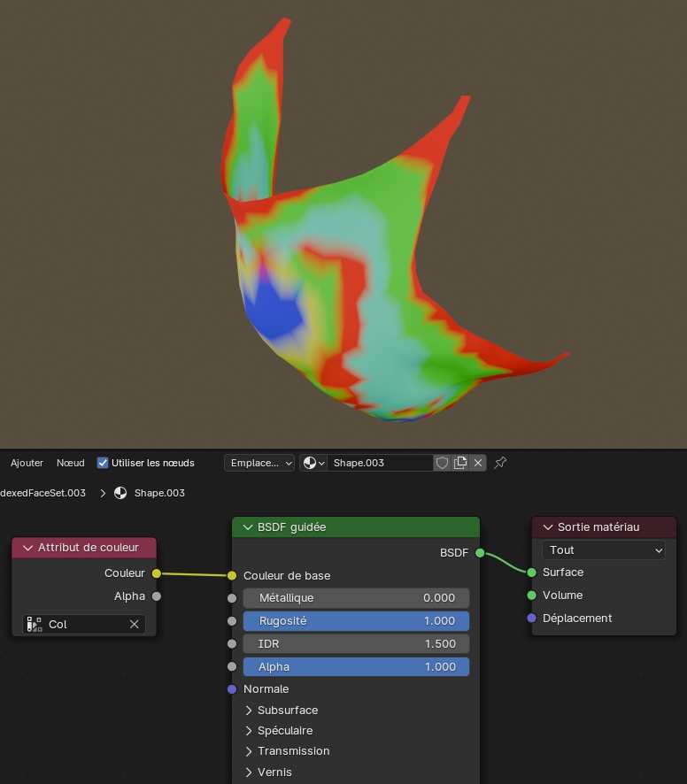Screen dimensions: 687x784
Task: Click the Couleur de base input socket
Action: (232, 576)
